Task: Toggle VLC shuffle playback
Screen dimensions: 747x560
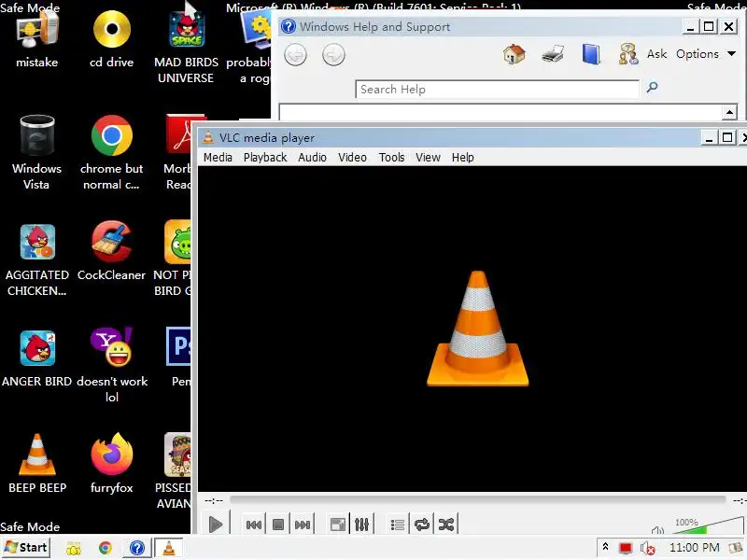Action: (x=446, y=525)
